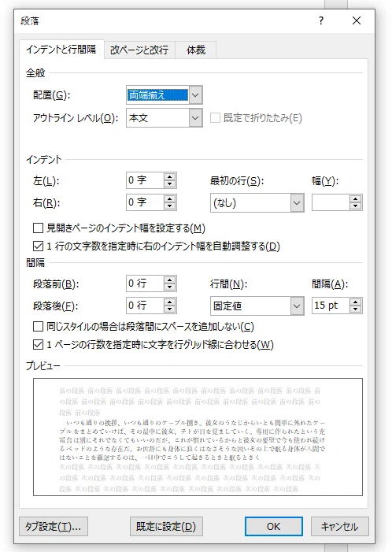Increase the 幅 value with up arrow
The width and height of the screenshot is (392, 552).
pos(356,199)
